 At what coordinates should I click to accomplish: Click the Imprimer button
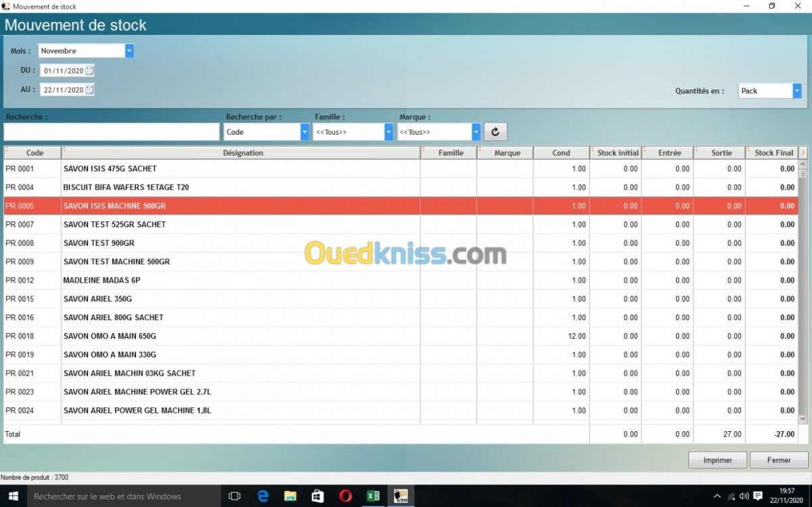[x=717, y=460]
